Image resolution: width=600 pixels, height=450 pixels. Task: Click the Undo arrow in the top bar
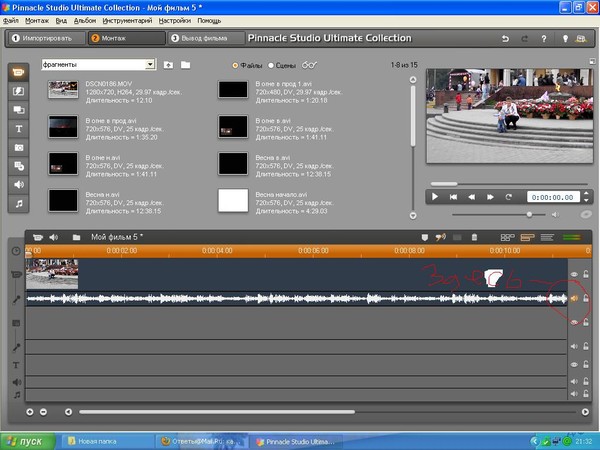[x=505, y=38]
